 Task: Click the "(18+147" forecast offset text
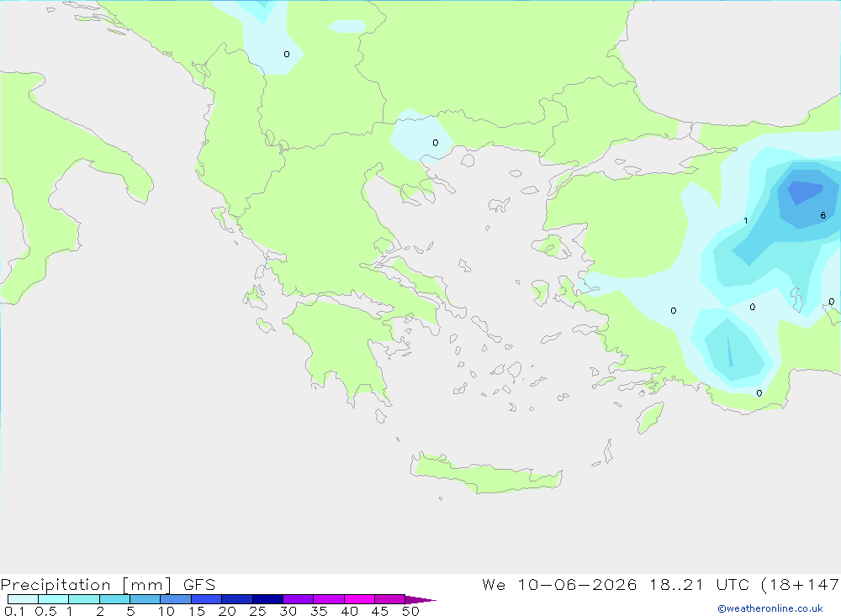[800, 584]
